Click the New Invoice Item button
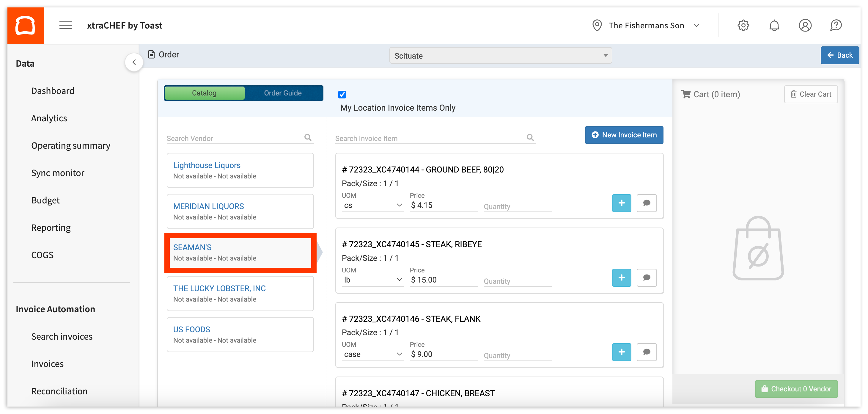 (x=624, y=135)
